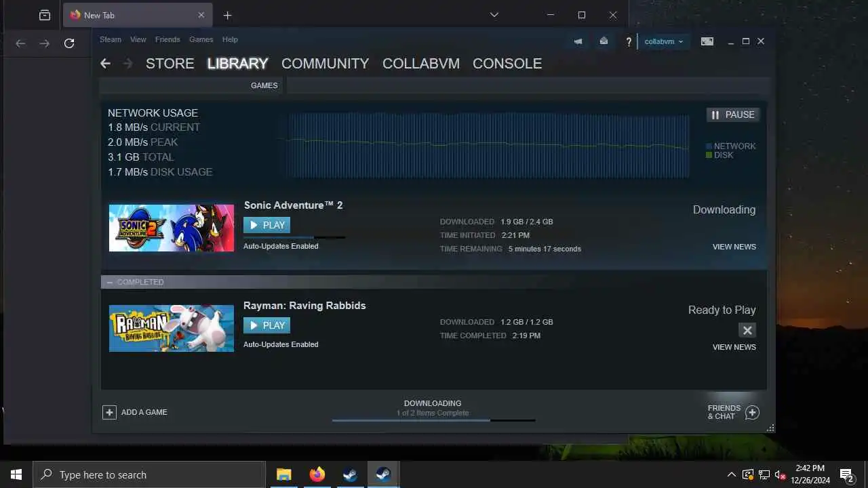The height and width of the screenshot is (488, 868).
Task: Open the View menu
Action: point(138,39)
